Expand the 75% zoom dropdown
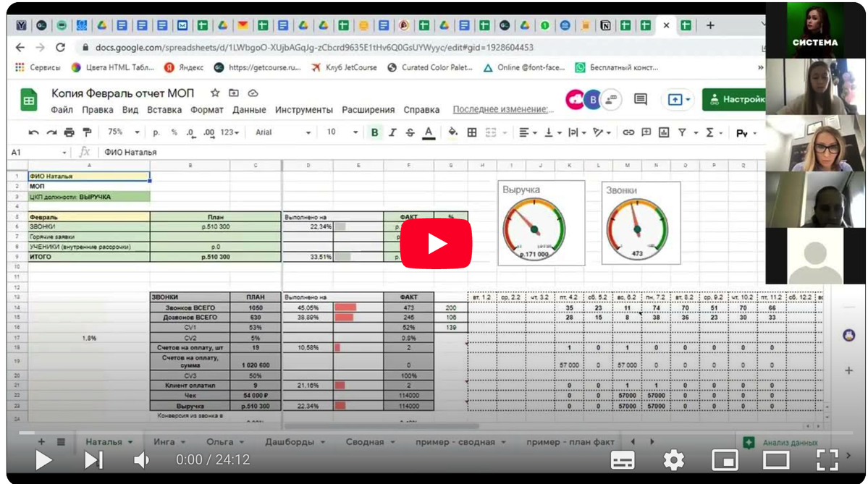Screen dimensions: 868x484 124,132
